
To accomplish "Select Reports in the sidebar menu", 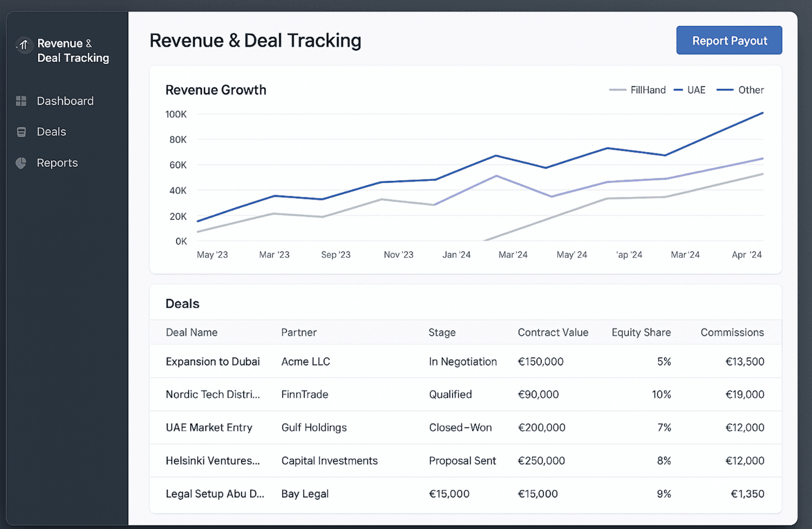I will click(57, 163).
